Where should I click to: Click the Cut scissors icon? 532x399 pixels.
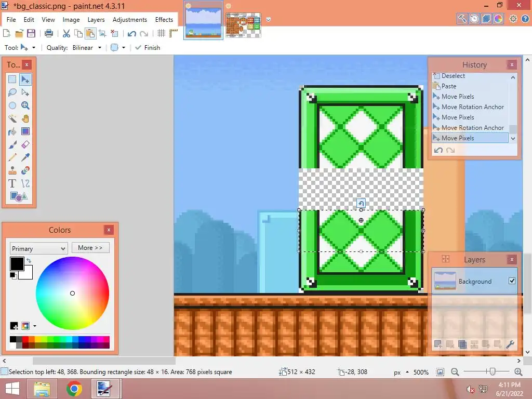tap(66, 33)
